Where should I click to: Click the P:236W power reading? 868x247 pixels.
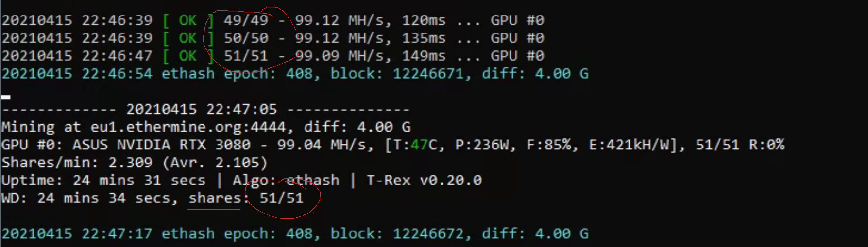click(485, 145)
